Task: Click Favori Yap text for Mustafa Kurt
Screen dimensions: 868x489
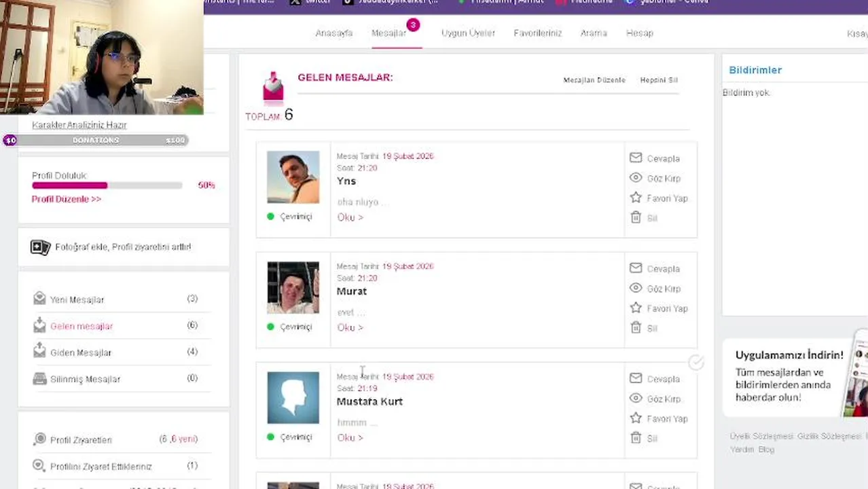Action: [667, 418]
